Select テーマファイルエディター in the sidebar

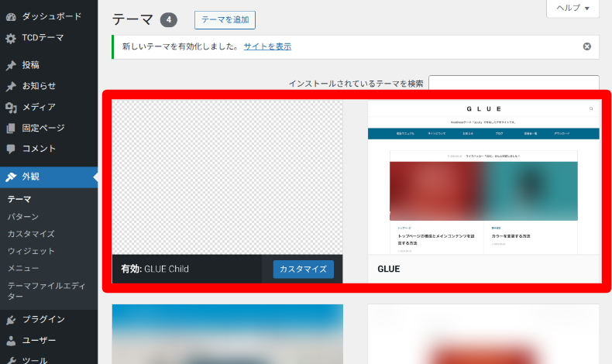tap(46, 291)
